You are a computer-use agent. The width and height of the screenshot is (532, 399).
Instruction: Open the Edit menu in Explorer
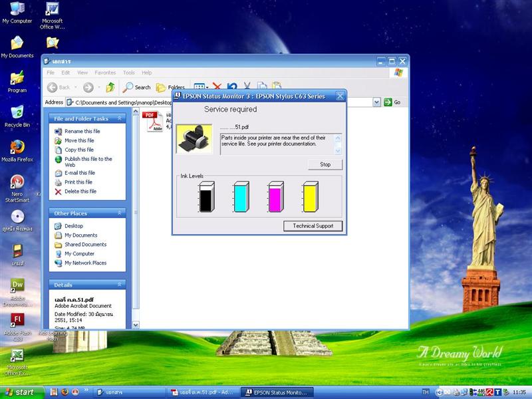[x=65, y=72]
